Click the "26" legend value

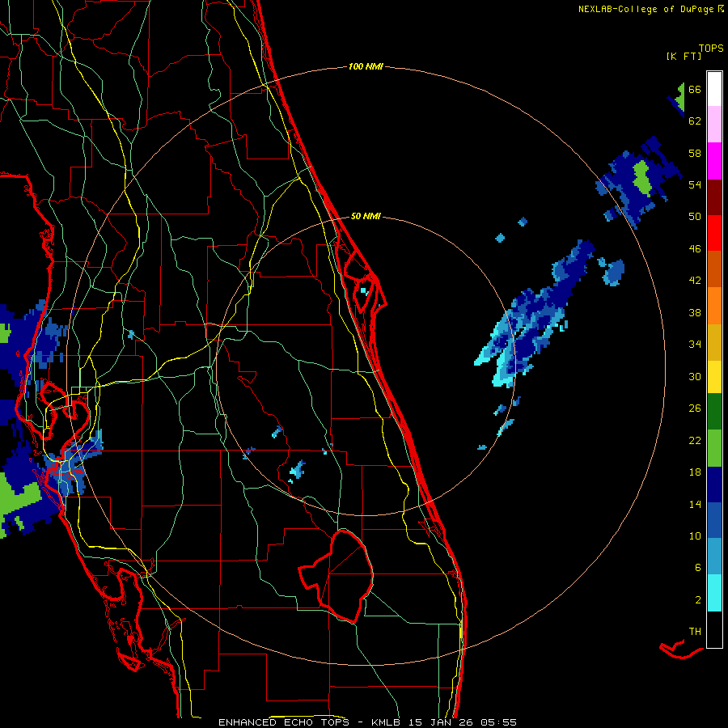pos(695,408)
